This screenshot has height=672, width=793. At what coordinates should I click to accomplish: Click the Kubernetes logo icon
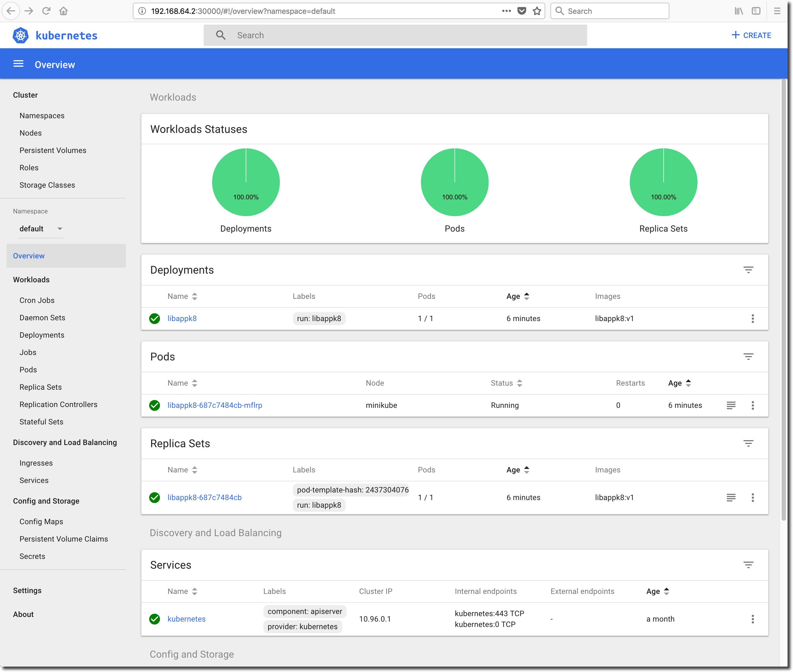[21, 36]
